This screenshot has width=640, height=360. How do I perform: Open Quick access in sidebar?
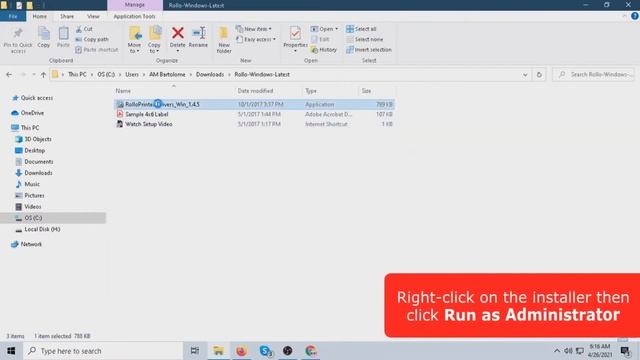coord(33,98)
